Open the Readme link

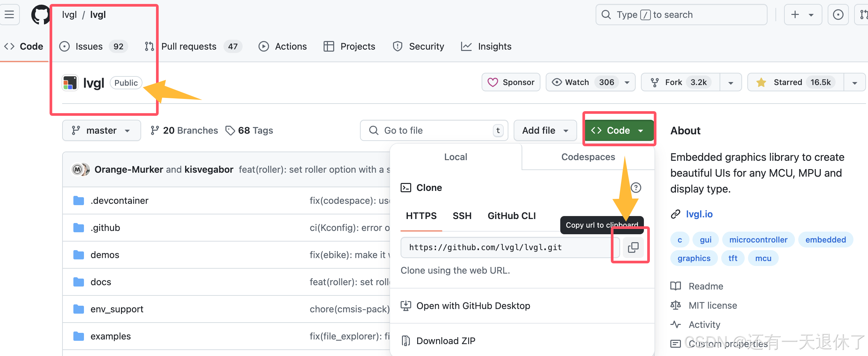tap(706, 286)
